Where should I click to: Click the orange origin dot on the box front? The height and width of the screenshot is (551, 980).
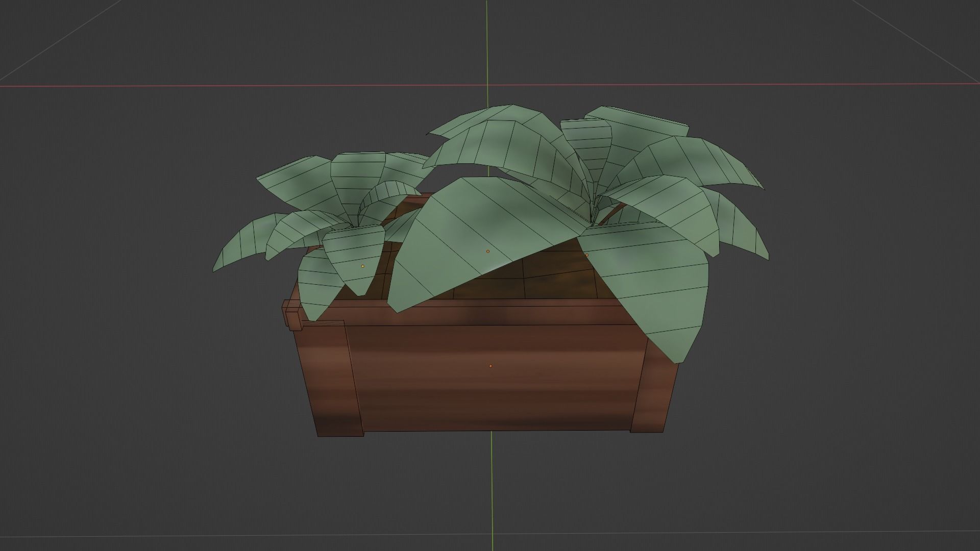(491, 366)
